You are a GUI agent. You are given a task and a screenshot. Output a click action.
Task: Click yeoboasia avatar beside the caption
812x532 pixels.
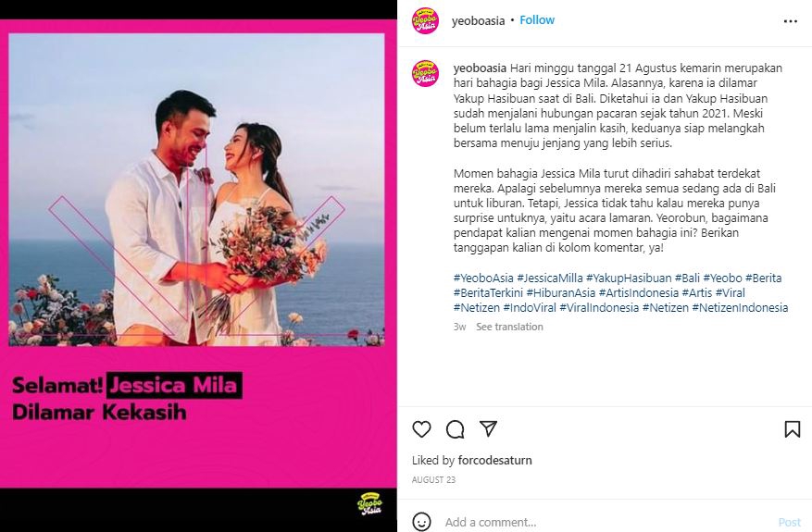coord(425,73)
